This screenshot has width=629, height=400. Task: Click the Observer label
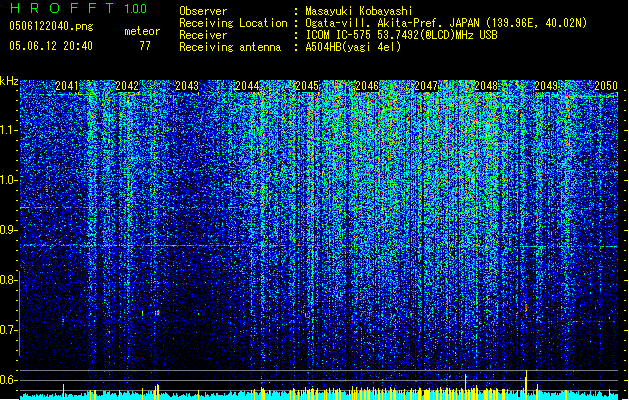tap(203, 11)
